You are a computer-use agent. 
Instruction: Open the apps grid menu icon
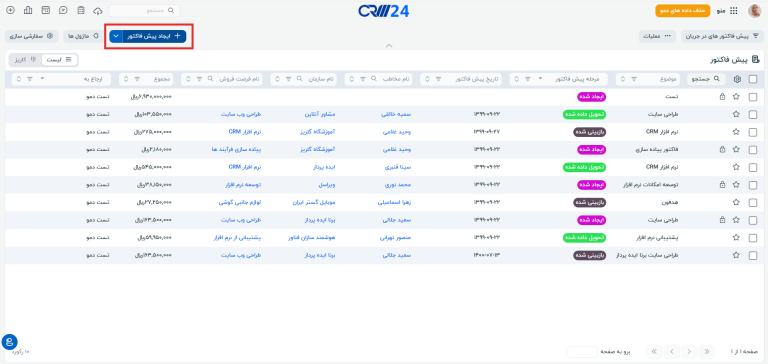coord(734,10)
